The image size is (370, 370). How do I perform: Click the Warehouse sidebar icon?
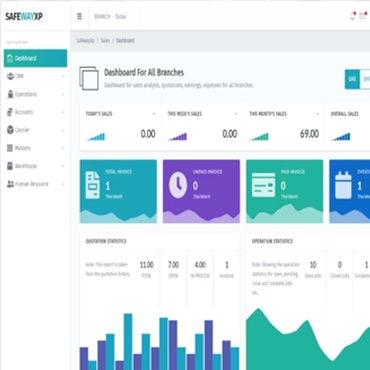click(10, 166)
